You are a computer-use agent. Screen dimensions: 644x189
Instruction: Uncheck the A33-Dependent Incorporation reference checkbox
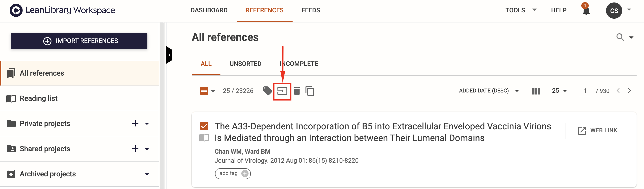pyautogui.click(x=204, y=126)
